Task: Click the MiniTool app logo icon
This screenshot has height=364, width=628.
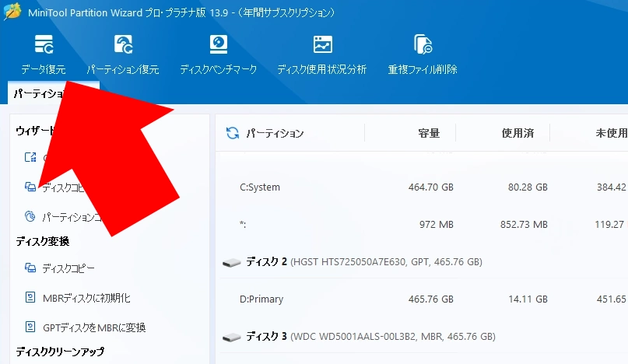Action: 12,11
